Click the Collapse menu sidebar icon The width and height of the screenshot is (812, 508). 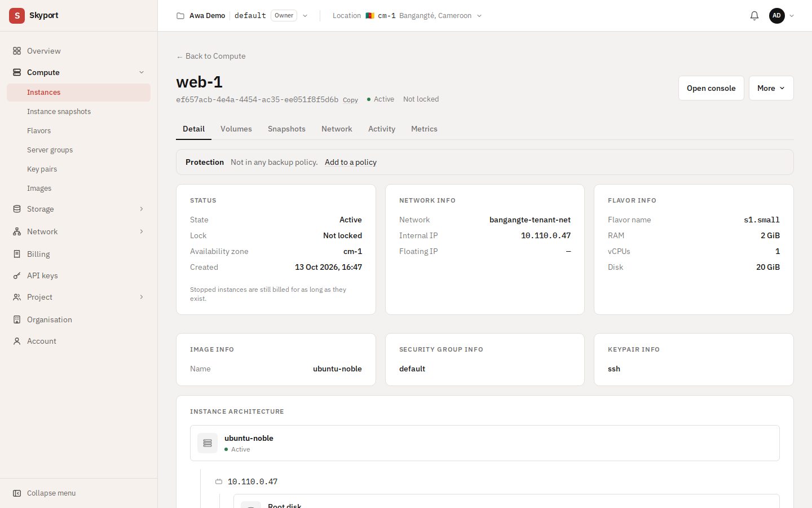tap(17, 493)
